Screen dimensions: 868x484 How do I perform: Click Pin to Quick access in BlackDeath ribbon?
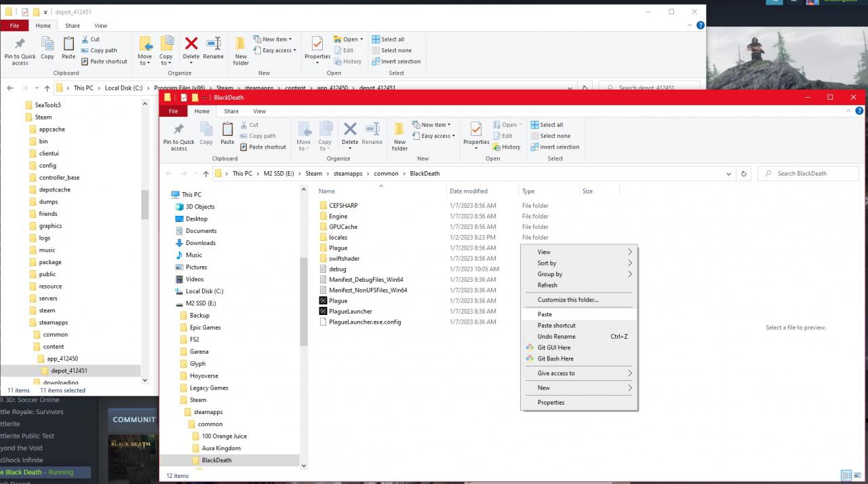(178, 136)
